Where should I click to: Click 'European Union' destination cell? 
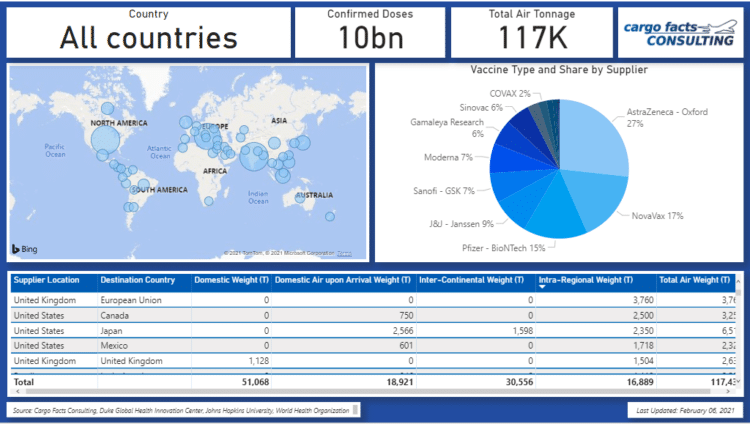[x=131, y=300]
